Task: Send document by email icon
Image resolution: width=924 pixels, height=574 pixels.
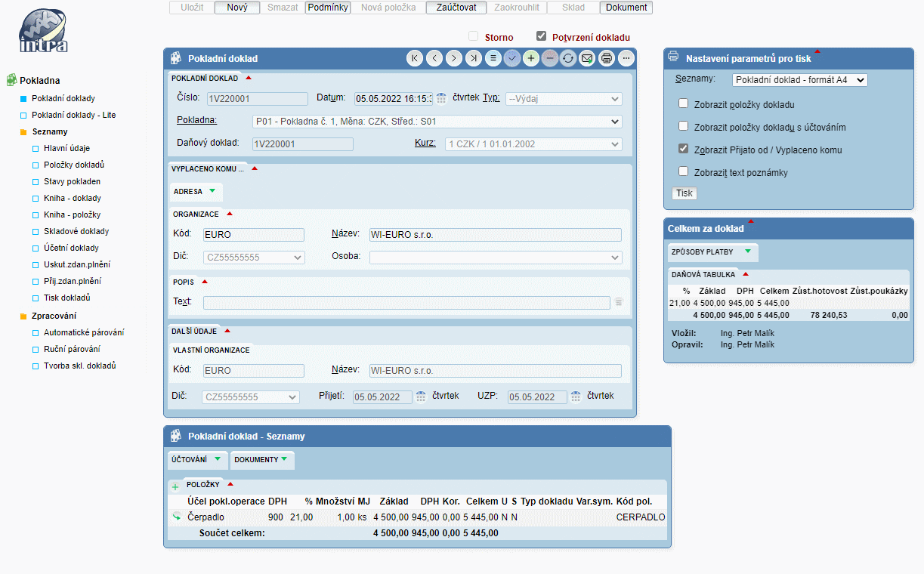Action: pyautogui.click(x=587, y=58)
